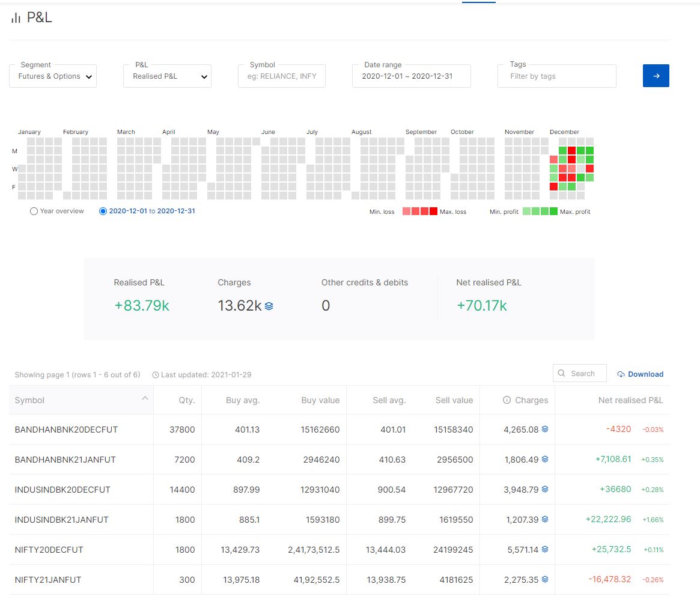Open charges breakdown for NIFTY21JANFUT
The image size is (700, 611).
[545, 579]
